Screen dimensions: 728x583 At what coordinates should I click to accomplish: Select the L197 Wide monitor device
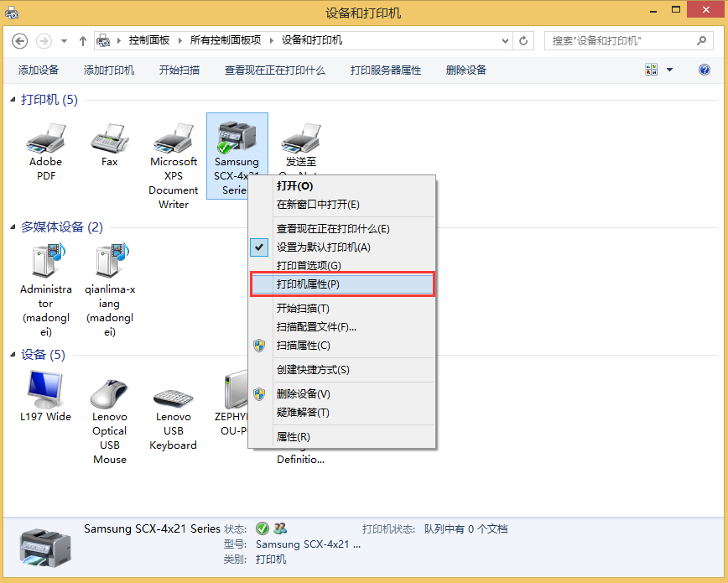pyautogui.click(x=45, y=389)
